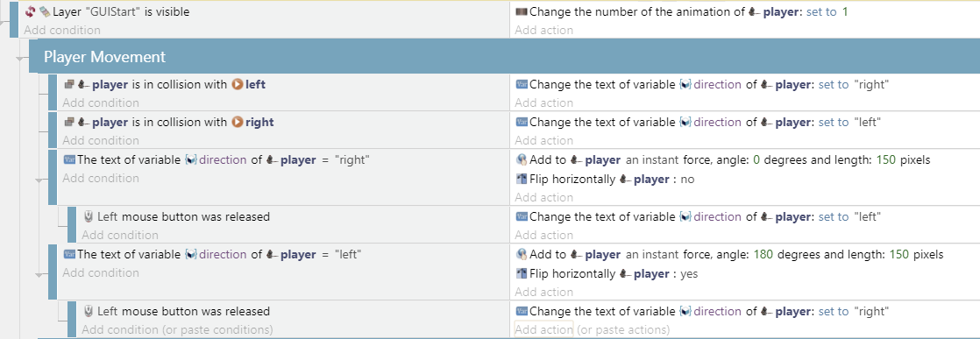Select the last "Left mouse button was released" condition

[177, 311]
